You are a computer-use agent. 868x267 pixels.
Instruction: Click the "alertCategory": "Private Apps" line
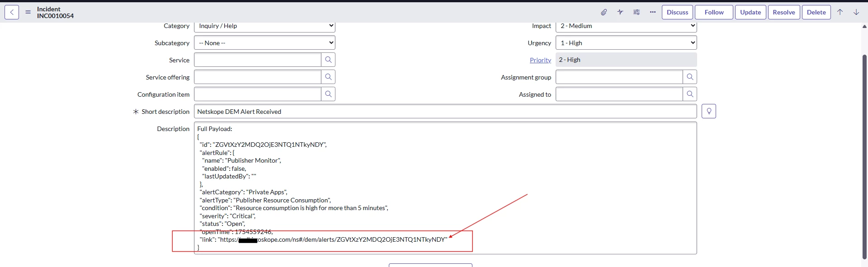pyautogui.click(x=243, y=192)
